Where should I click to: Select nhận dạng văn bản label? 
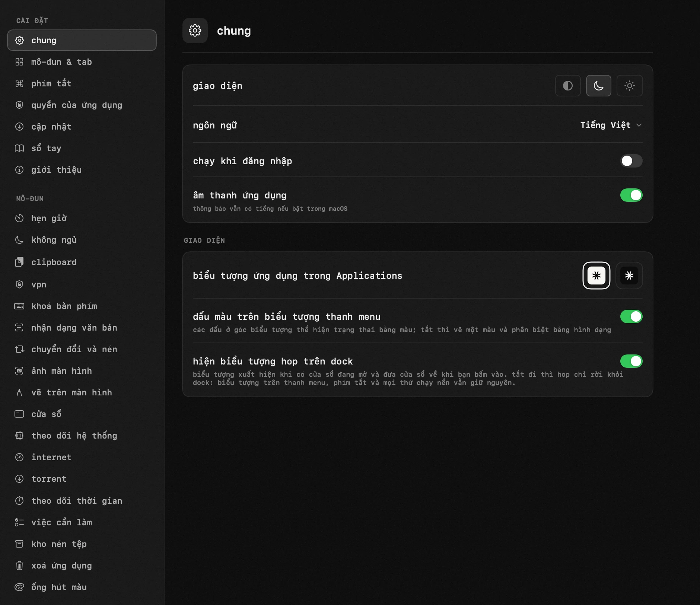(74, 328)
